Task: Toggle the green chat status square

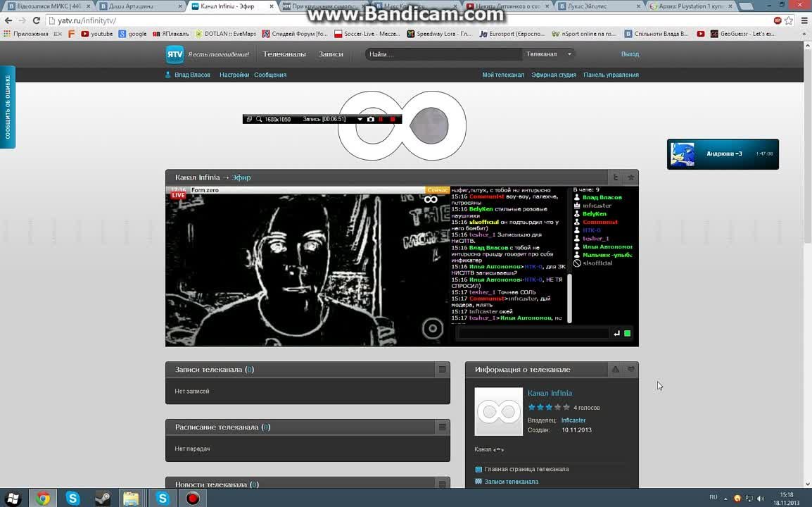Action: pyautogui.click(x=628, y=333)
